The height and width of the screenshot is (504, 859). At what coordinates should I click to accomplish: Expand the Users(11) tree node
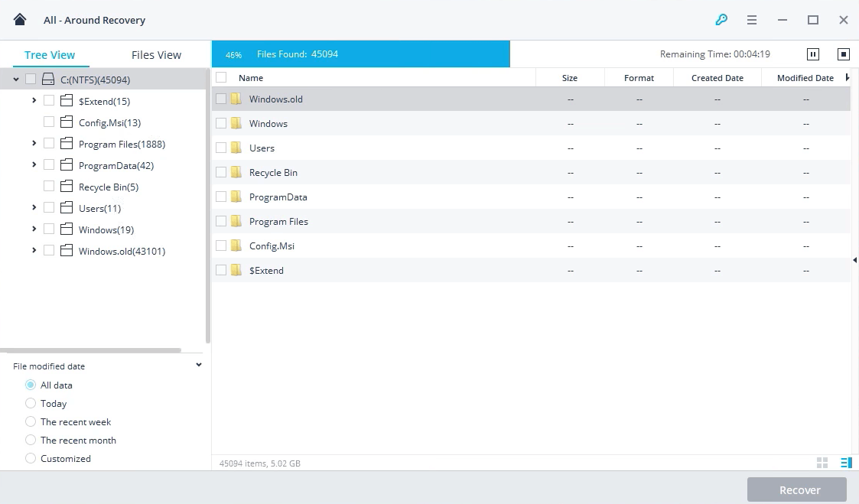tap(34, 208)
